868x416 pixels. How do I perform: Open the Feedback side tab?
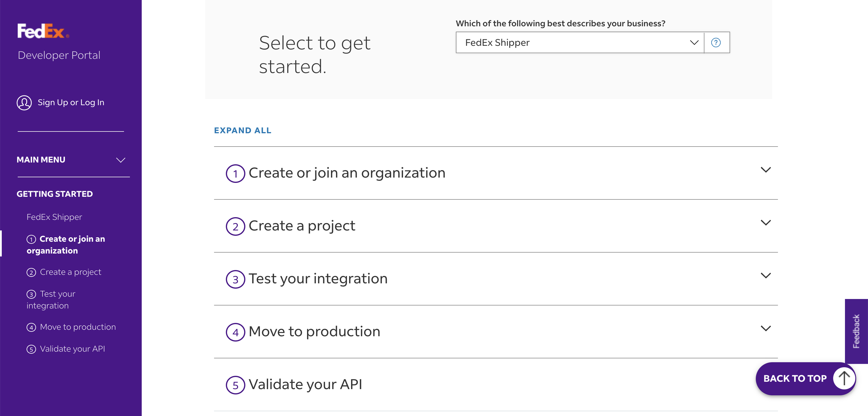point(856,331)
